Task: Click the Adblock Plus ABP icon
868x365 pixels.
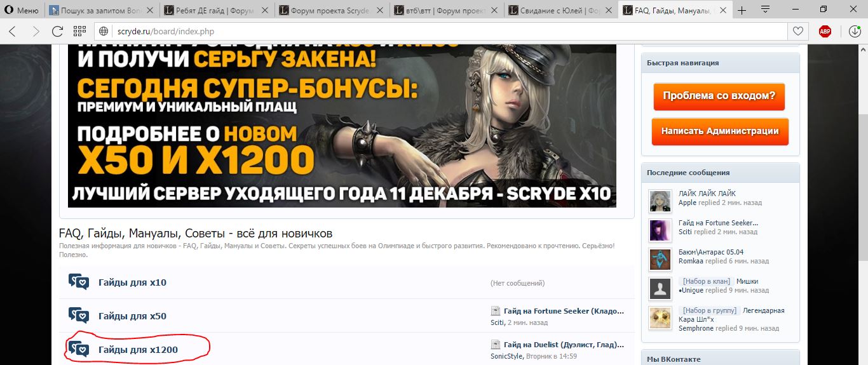Action: tap(825, 31)
